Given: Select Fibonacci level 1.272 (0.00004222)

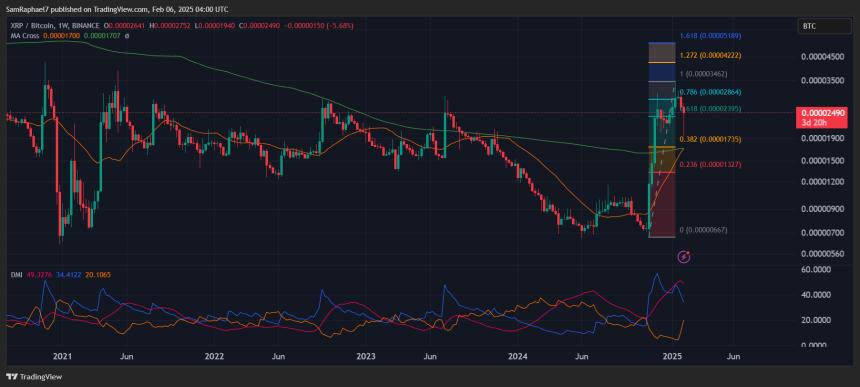Looking at the screenshot, I should 710,55.
